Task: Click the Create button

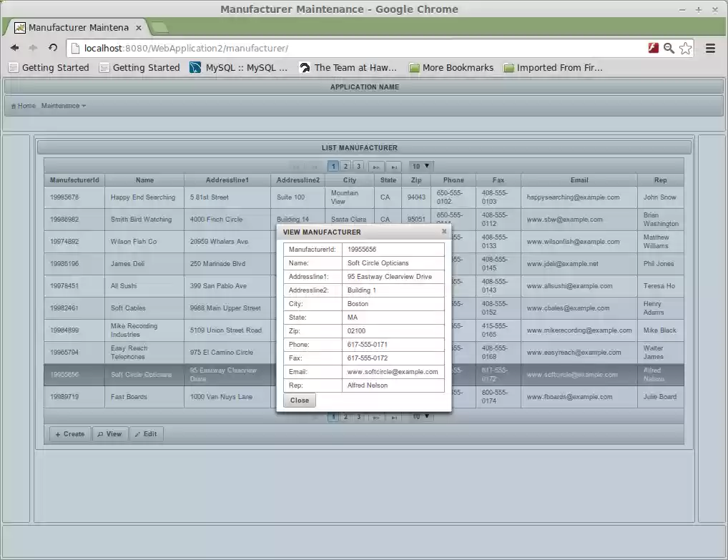Action: [x=69, y=434]
